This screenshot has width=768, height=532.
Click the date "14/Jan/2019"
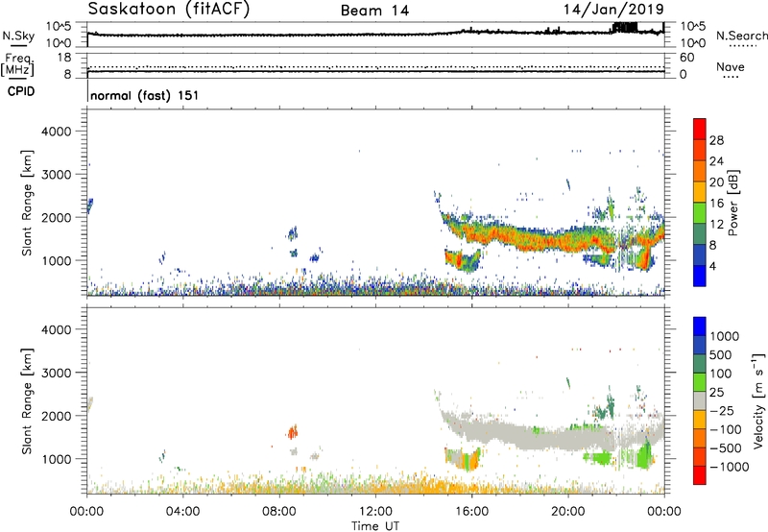[613, 10]
